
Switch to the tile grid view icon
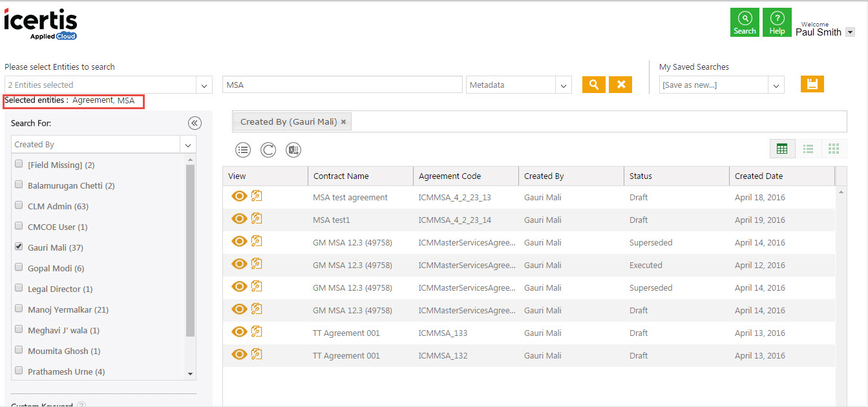tap(833, 149)
